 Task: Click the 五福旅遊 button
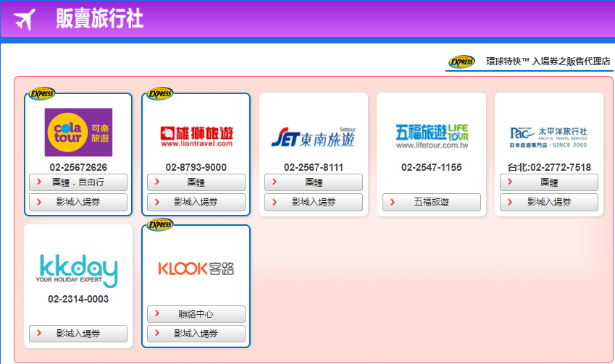coord(432,202)
